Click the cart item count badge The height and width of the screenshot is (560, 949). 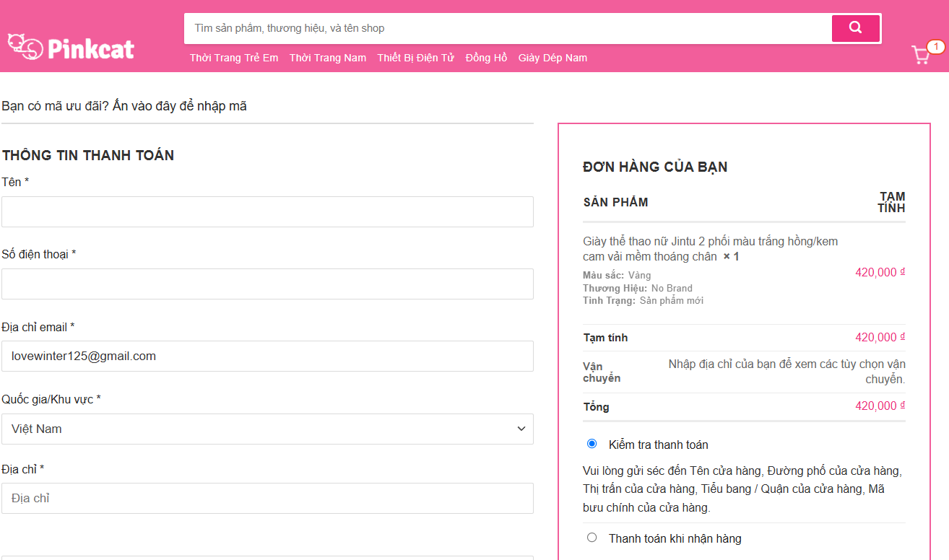[x=935, y=47]
